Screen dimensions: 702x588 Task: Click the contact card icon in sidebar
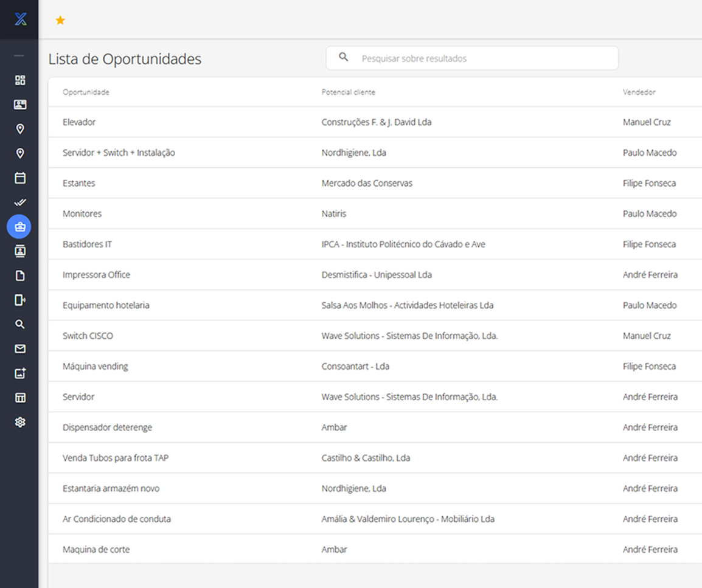(x=20, y=105)
